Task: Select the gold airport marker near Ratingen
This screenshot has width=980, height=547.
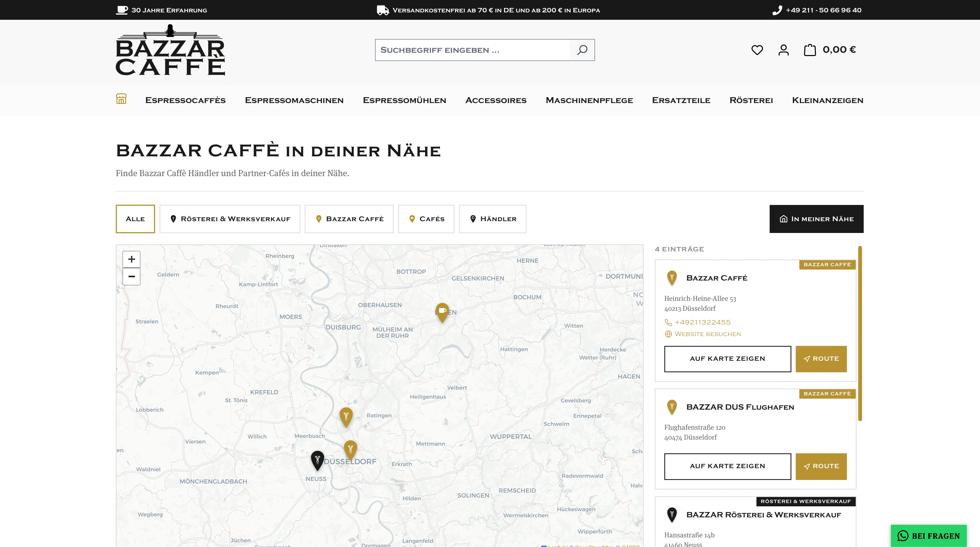Action: 346,417
